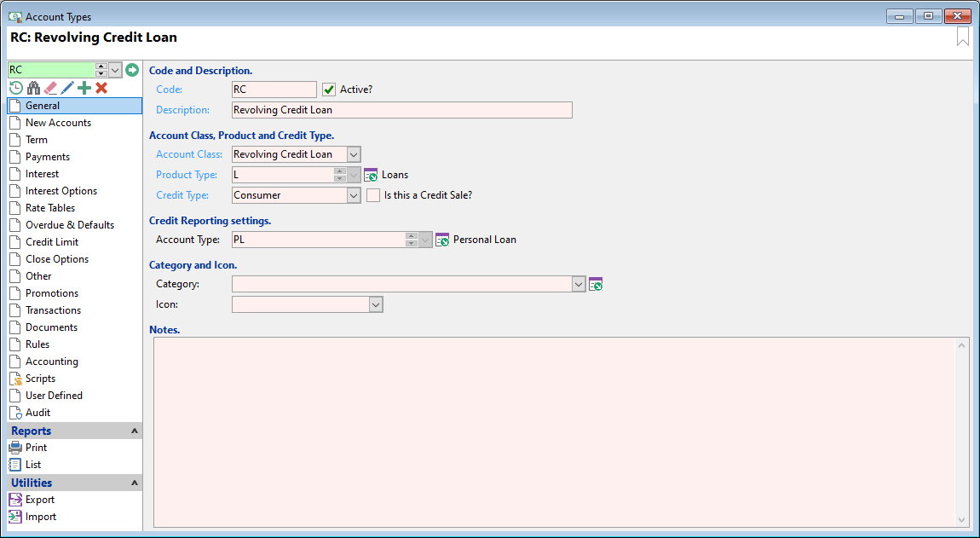
Task: Click the green go arrow beside RC selector
Action: click(x=132, y=69)
